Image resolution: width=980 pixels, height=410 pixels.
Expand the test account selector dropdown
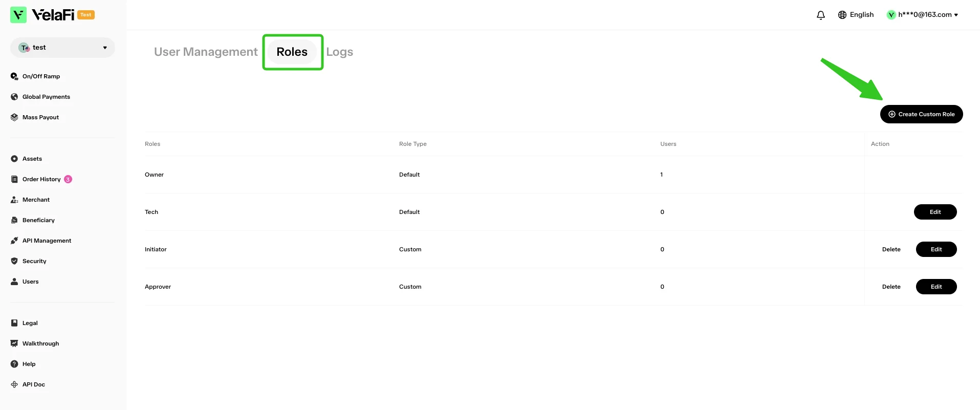click(x=62, y=48)
